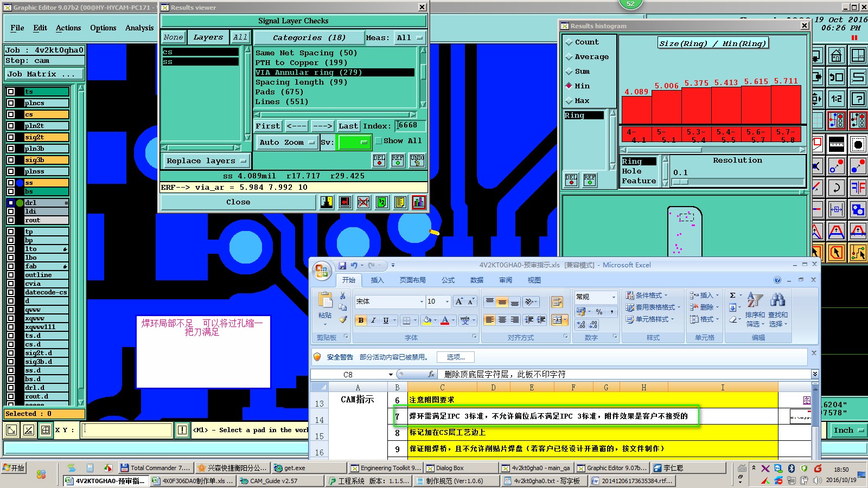The height and width of the screenshot is (488, 868).
Task: Click Excel save icon in quick access toolbar
Action: [342, 265]
